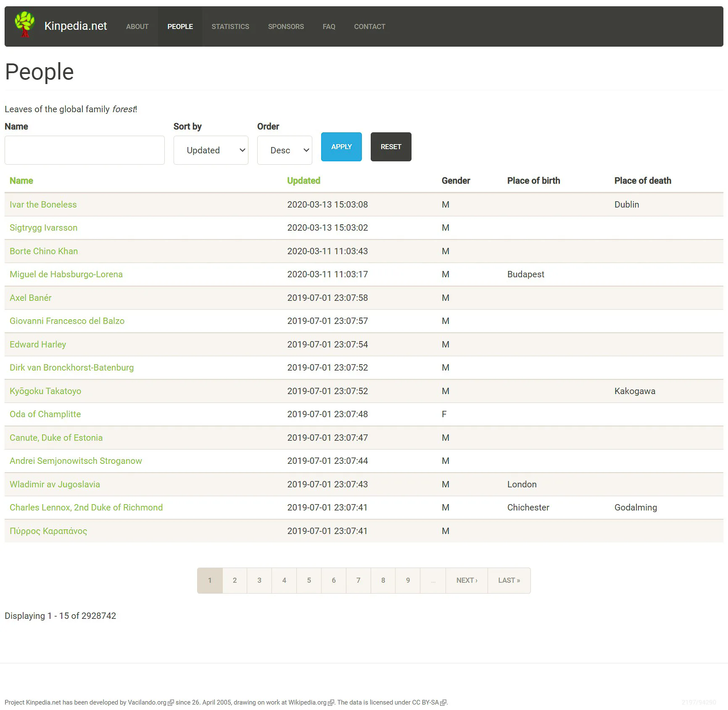This screenshot has height=710, width=728.
Task: Open the Contact menu item
Action: click(x=369, y=26)
